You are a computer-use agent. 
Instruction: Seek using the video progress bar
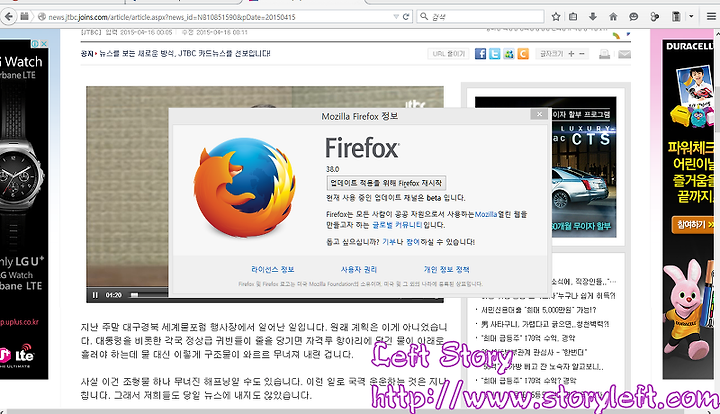click(x=149, y=295)
